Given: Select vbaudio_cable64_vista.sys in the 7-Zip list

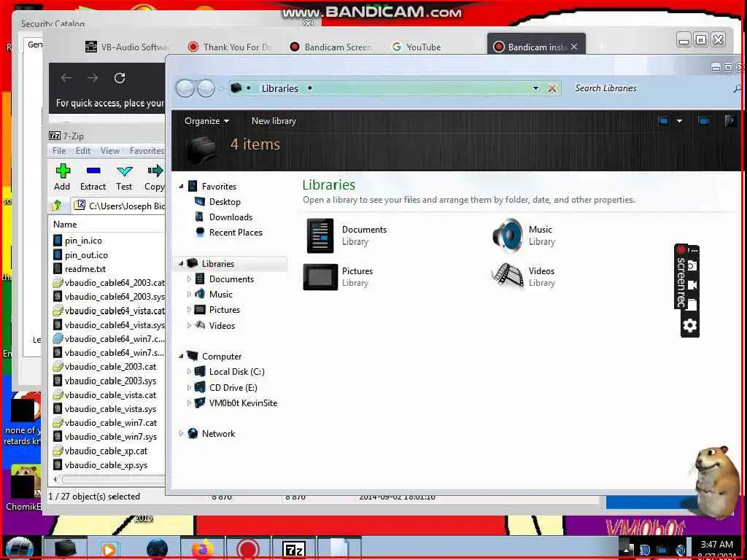Looking at the screenshot, I should tap(115, 324).
